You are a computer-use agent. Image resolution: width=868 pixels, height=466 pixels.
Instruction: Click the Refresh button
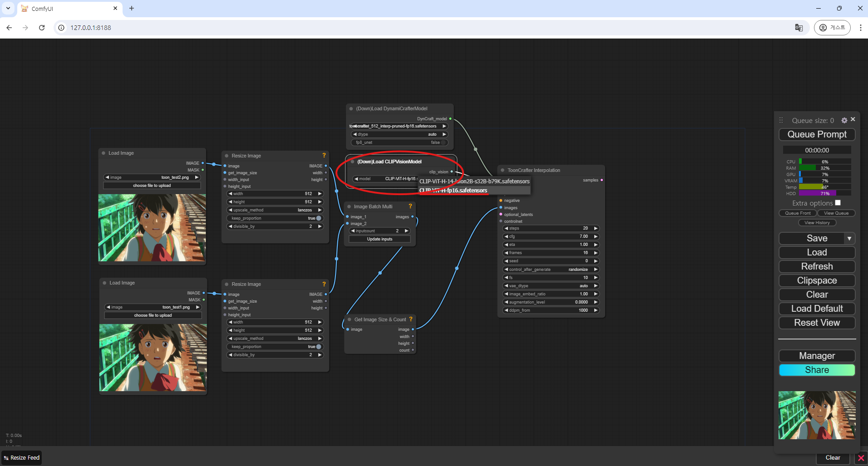817,266
